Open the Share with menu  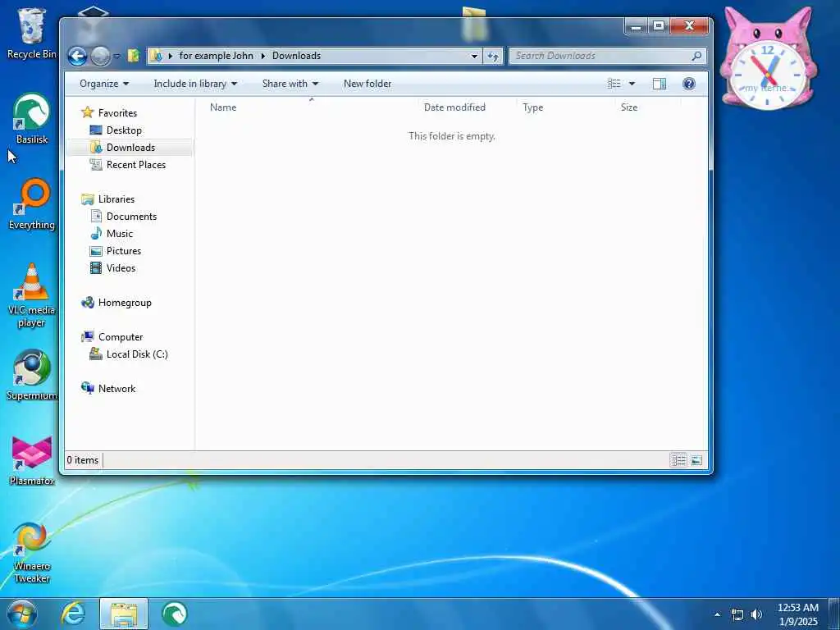(x=290, y=84)
